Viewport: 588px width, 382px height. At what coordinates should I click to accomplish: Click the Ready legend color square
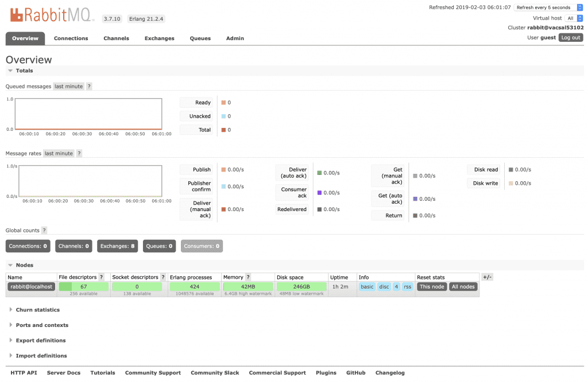point(223,103)
